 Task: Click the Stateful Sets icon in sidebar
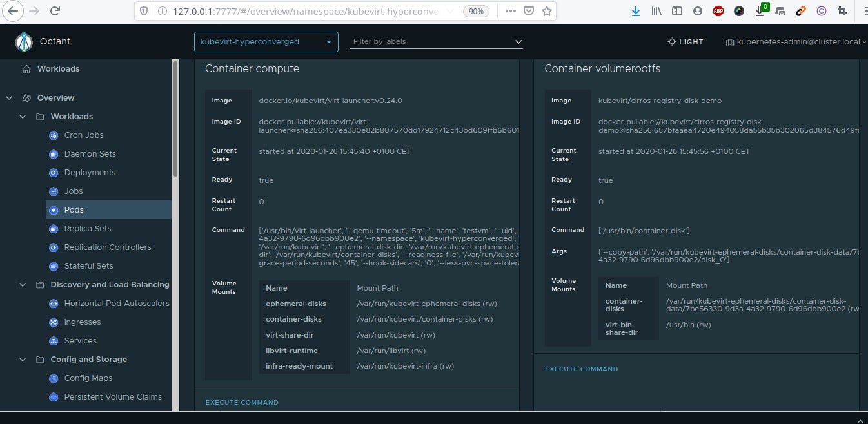pos(54,266)
